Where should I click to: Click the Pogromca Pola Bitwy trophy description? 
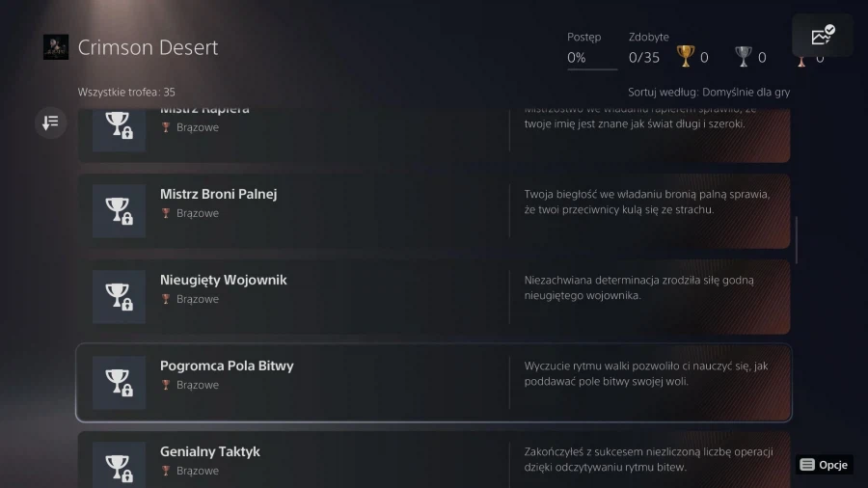646,373
